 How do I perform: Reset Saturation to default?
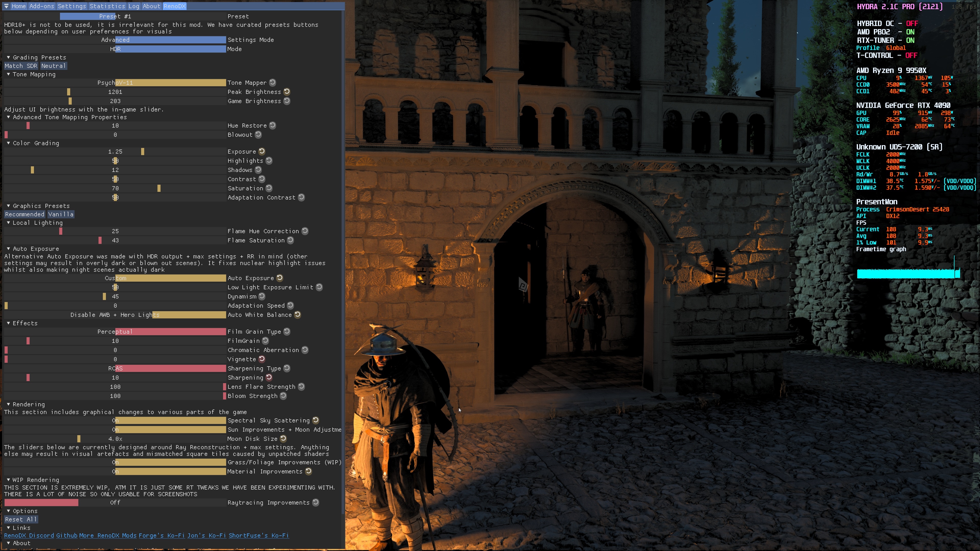point(269,188)
